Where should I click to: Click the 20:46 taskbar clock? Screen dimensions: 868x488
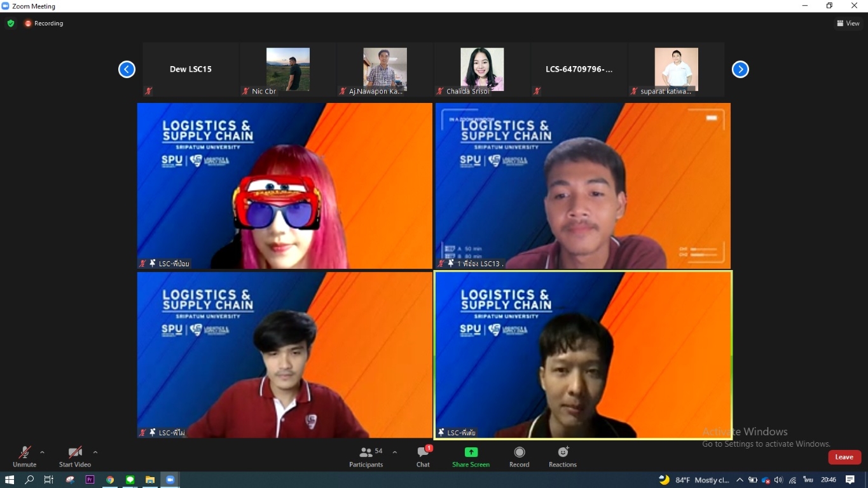[x=829, y=480]
